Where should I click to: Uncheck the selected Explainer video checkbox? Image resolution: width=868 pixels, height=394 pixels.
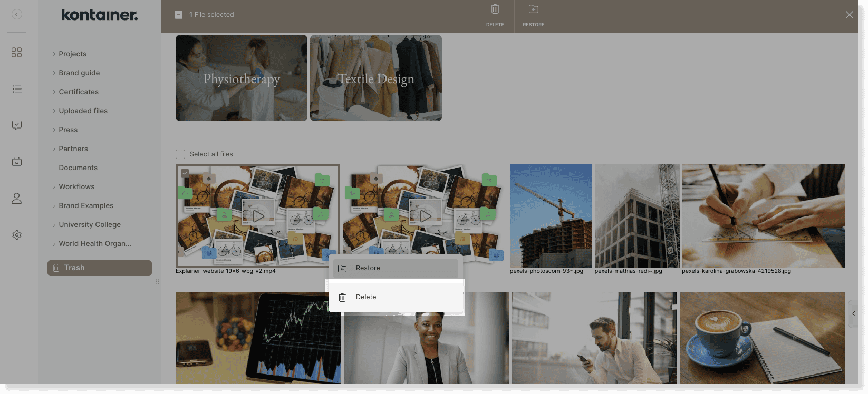tap(185, 173)
